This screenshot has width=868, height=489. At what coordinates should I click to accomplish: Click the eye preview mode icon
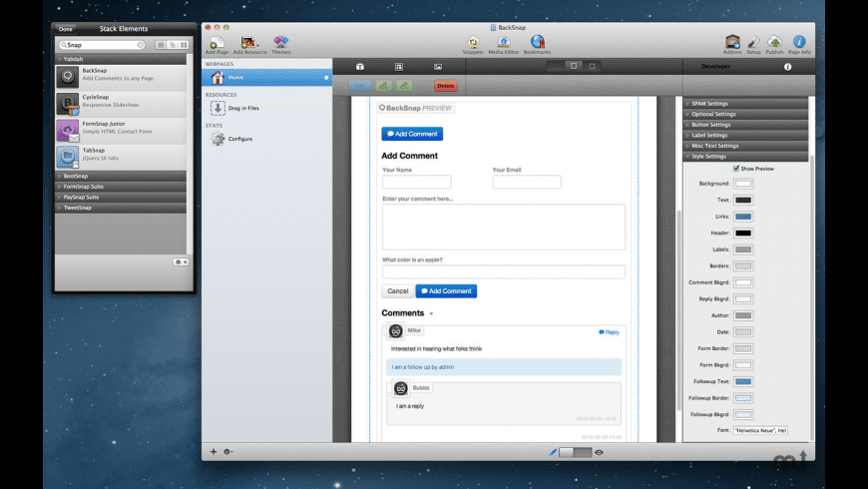tap(599, 452)
